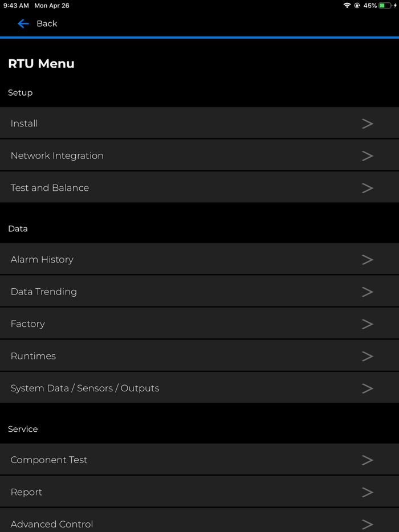Open the Test and Balance screen
This screenshot has width=399, height=532.
click(x=199, y=187)
